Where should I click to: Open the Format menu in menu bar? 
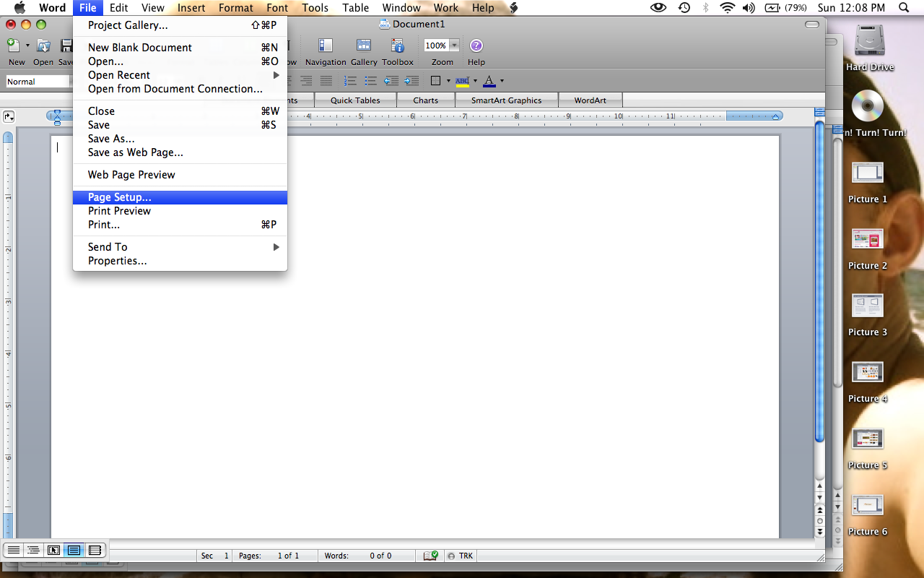(236, 8)
